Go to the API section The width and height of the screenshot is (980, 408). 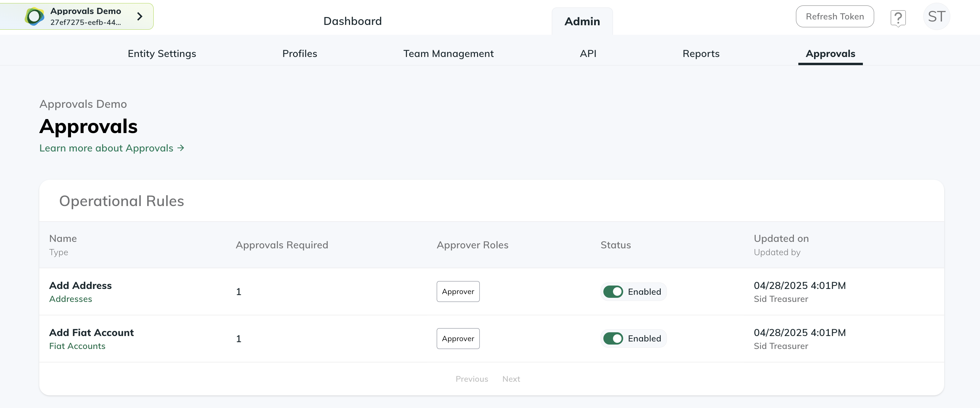588,54
